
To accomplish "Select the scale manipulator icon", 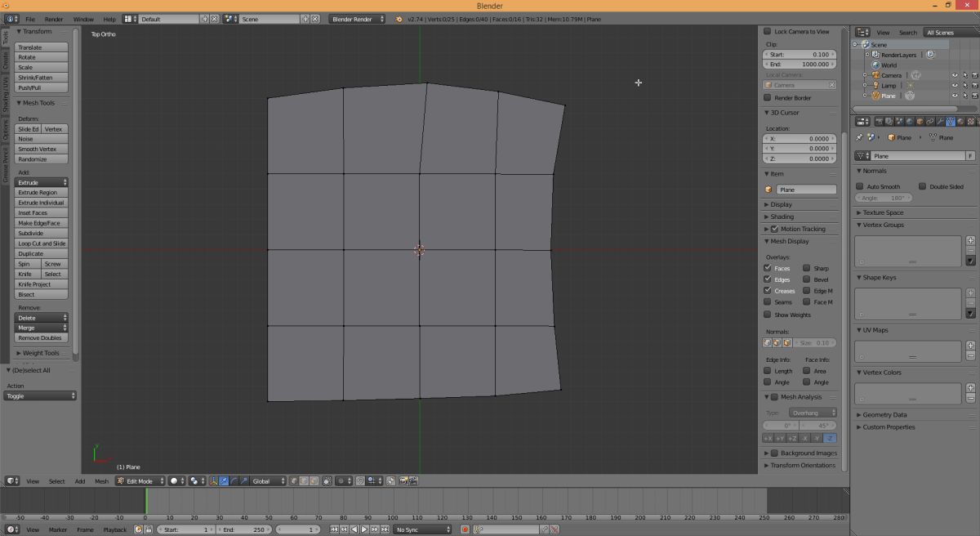I will [x=243, y=481].
